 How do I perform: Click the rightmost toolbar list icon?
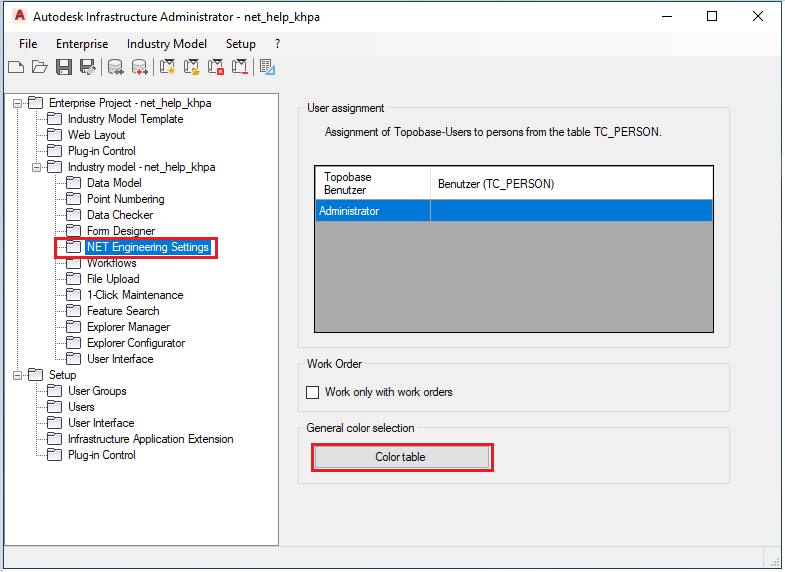(x=267, y=67)
